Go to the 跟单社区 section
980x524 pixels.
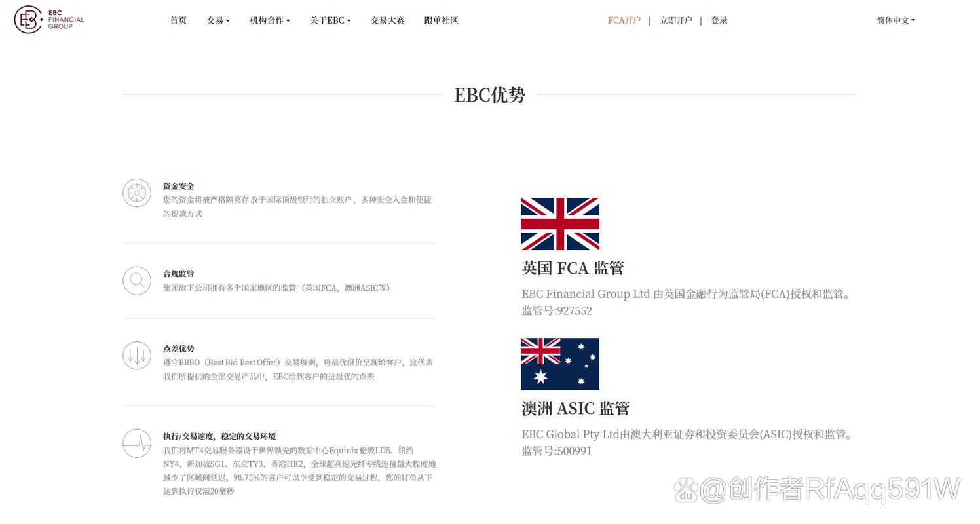pos(440,20)
